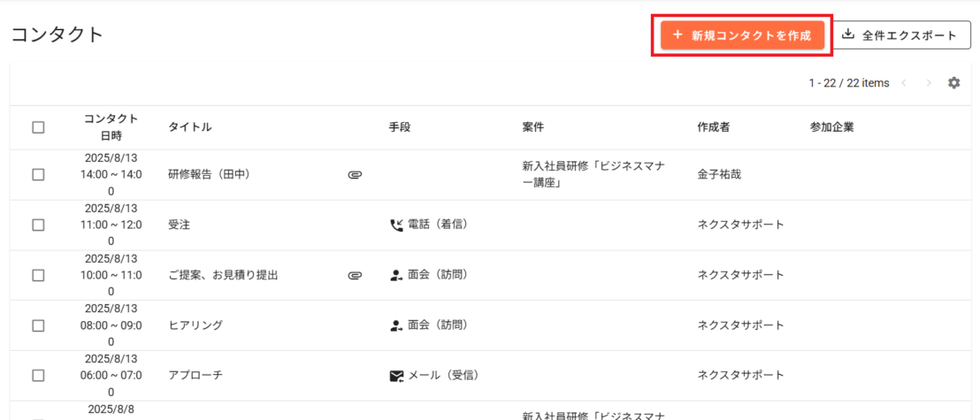The width and height of the screenshot is (980, 420).
Task: Click the table settings gear icon
Action: pos(953,83)
